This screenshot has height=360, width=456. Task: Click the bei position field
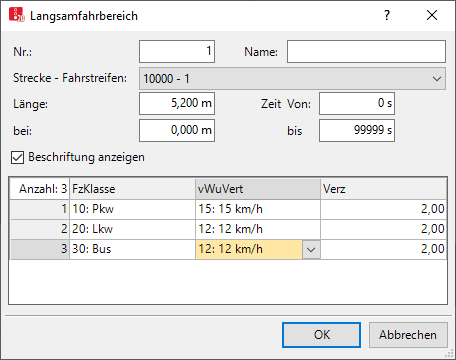tap(177, 130)
